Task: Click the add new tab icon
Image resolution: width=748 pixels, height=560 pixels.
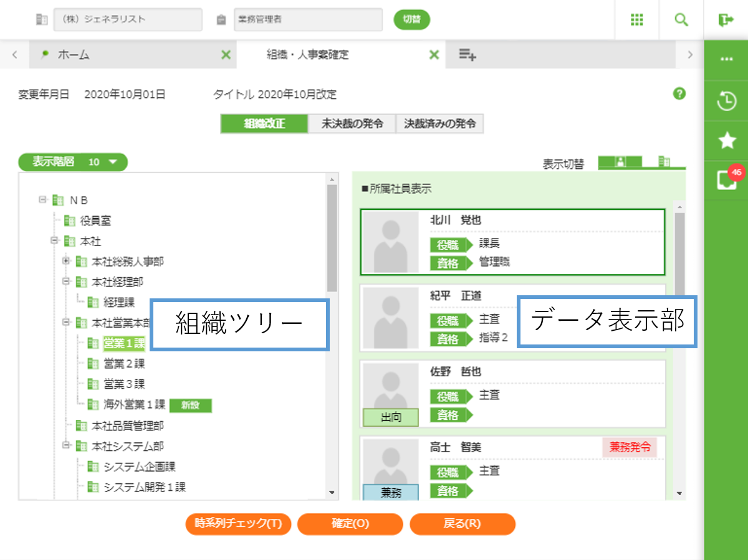Action: click(467, 55)
